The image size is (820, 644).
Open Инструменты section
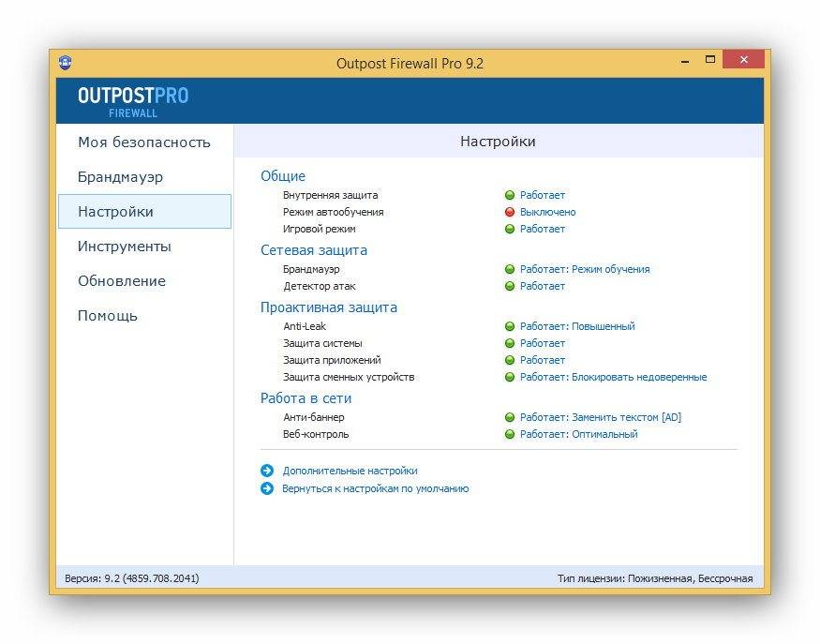(x=144, y=246)
